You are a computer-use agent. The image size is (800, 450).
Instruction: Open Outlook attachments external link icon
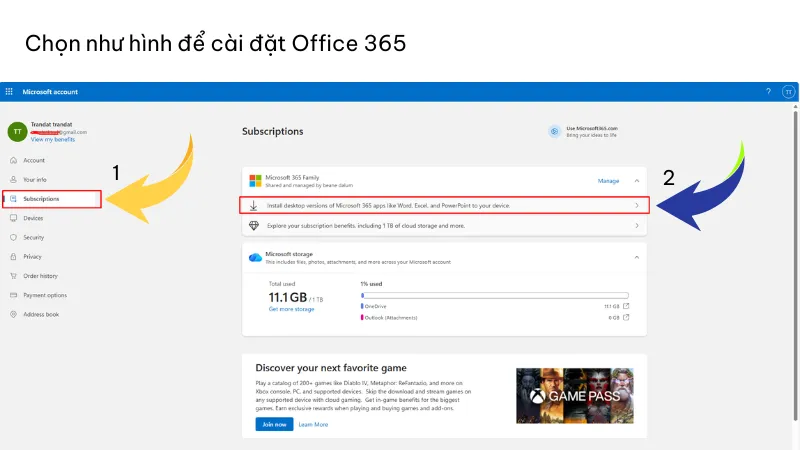(626, 318)
